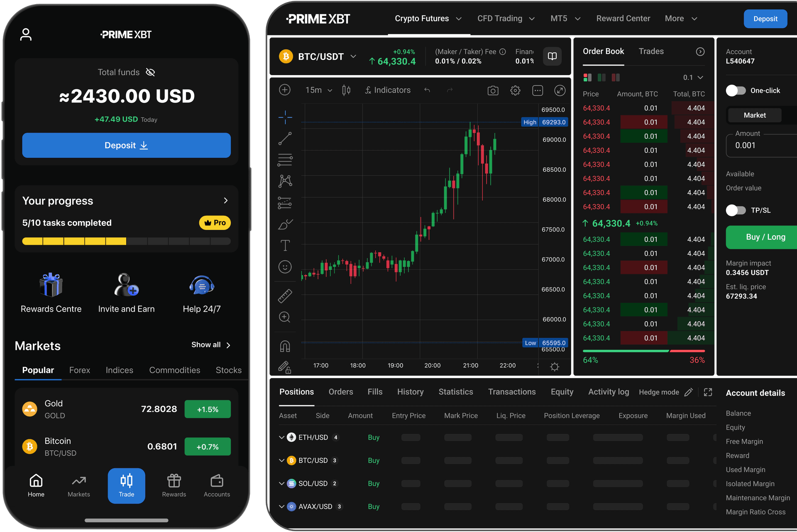Open the chart fullscreen expand icon
Screen dimensions: 797x532
pos(560,90)
